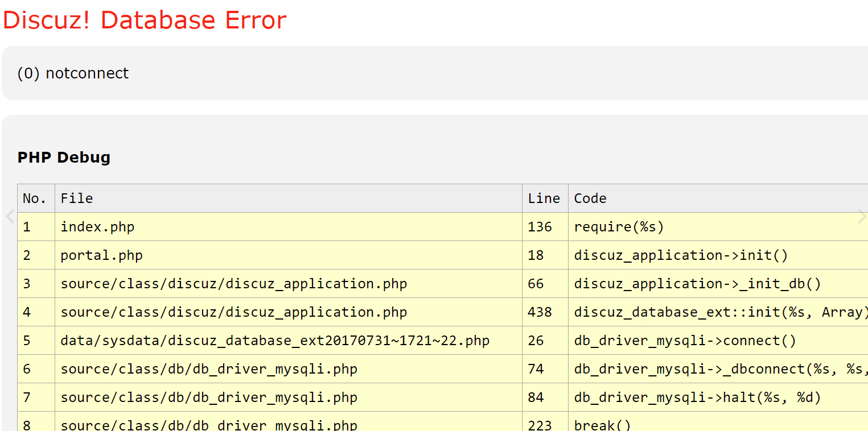Select the 'portal.php' file cell
The height and width of the screenshot is (431, 868).
(289, 255)
